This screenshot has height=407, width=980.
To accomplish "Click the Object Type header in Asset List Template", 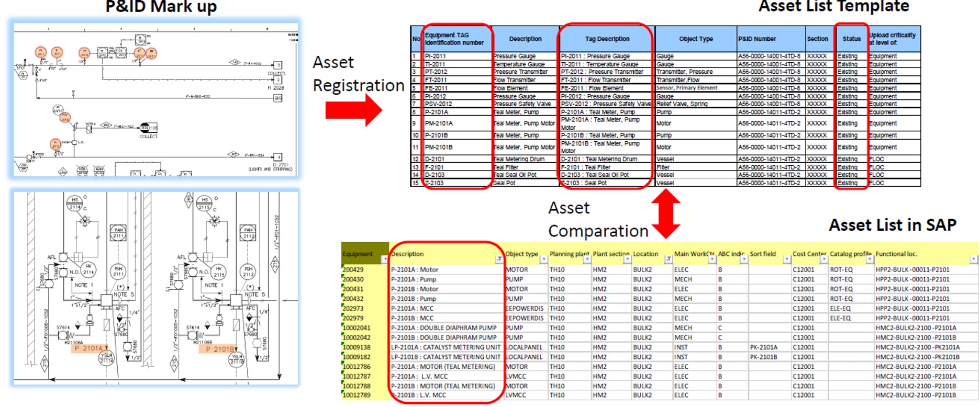I will tap(696, 39).
